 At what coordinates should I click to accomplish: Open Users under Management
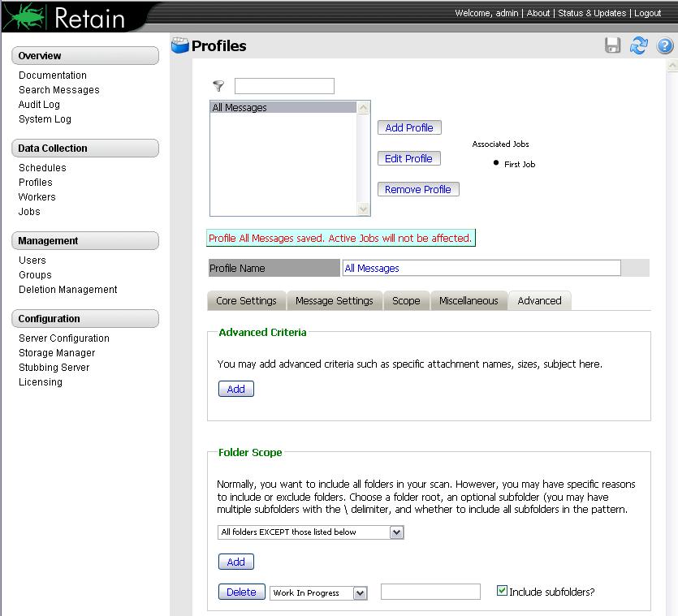[32, 261]
